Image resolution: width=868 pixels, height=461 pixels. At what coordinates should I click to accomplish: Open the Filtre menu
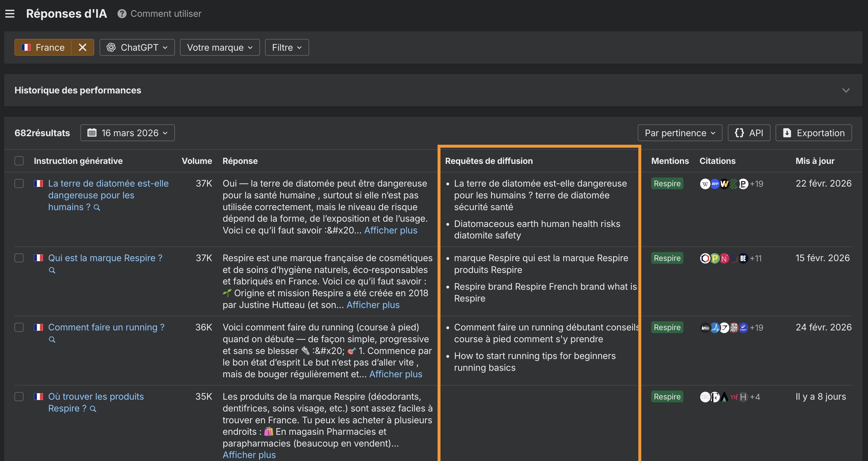click(x=287, y=47)
